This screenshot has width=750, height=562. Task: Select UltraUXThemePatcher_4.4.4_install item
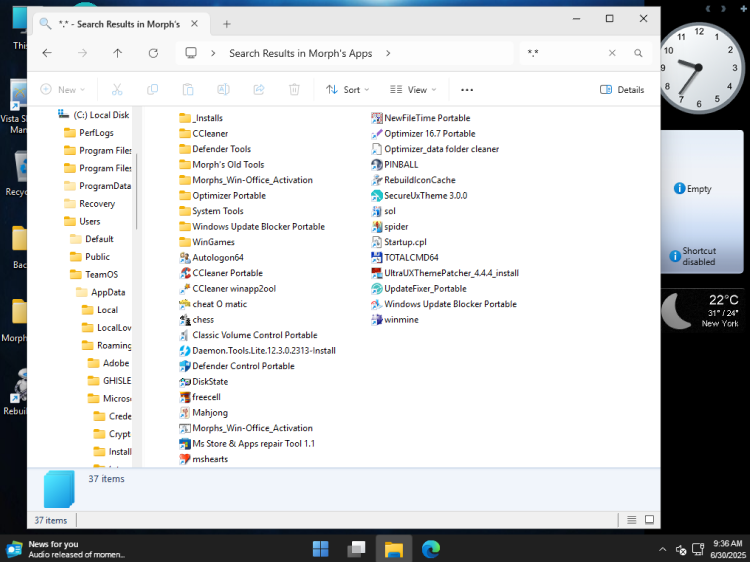tap(445, 273)
